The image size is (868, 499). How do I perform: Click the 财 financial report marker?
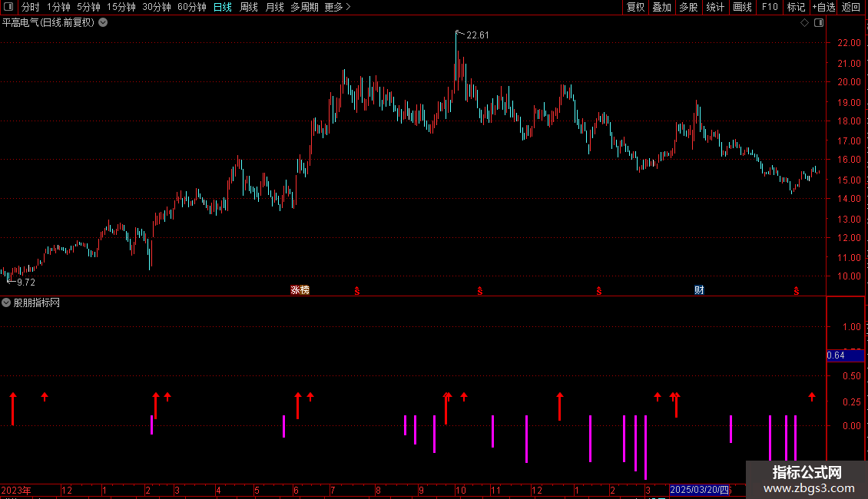pos(699,290)
